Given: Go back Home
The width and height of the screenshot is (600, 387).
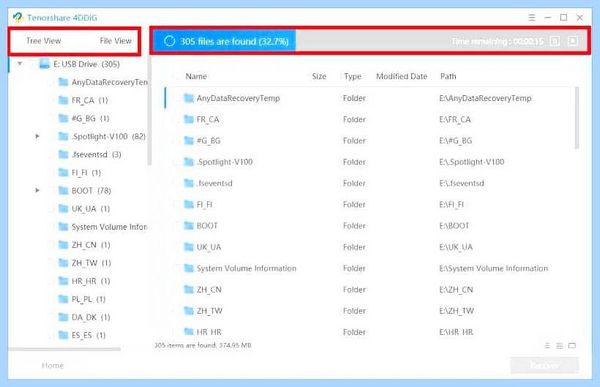Looking at the screenshot, I should click(53, 366).
